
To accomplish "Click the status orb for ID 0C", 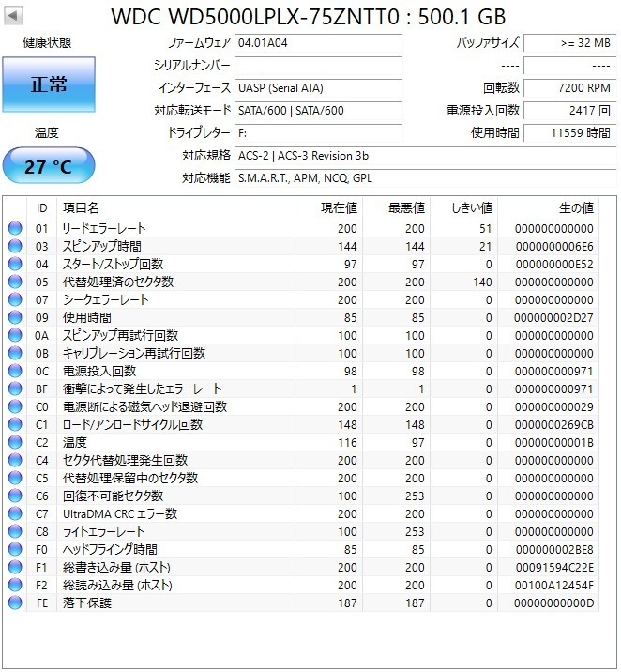I will (15, 371).
